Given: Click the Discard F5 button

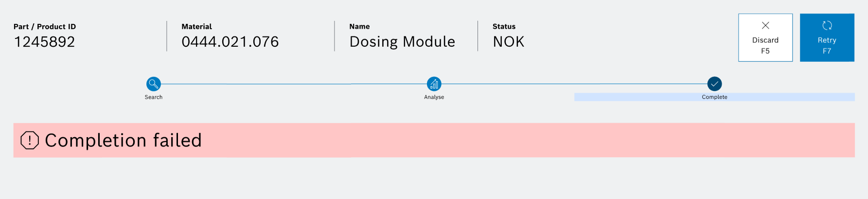Looking at the screenshot, I should coord(765,37).
